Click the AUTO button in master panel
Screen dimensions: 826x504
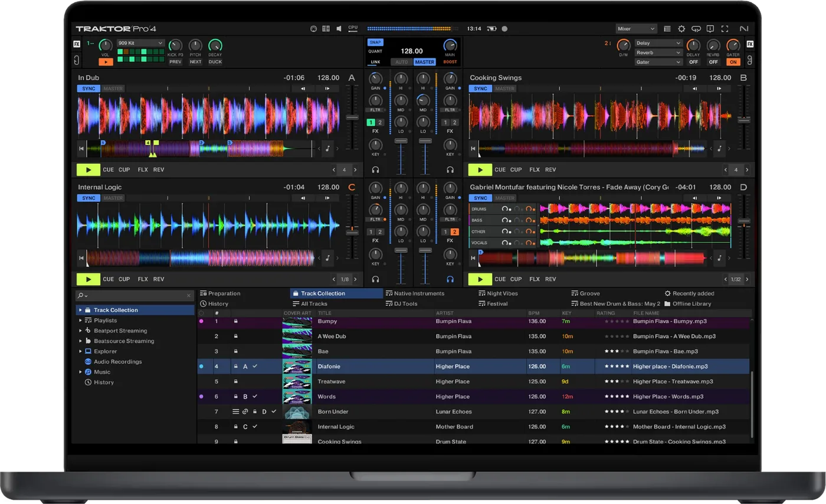pyautogui.click(x=402, y=62)
